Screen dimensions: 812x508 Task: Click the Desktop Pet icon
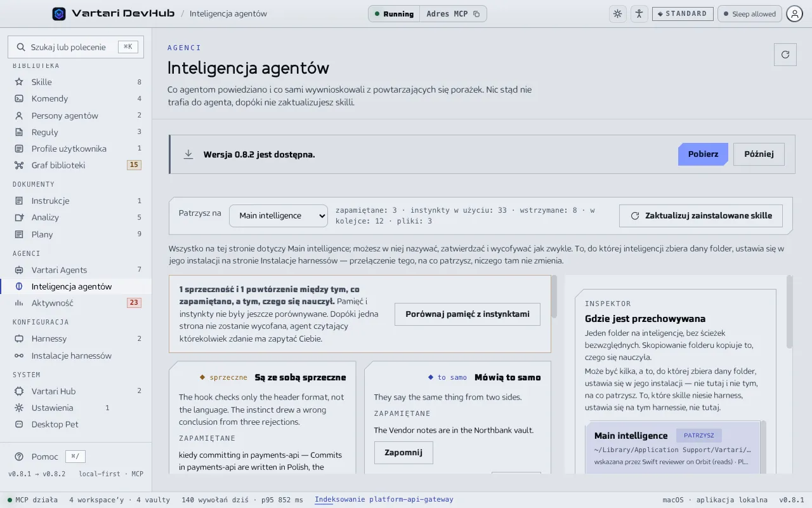(x=19, y=424)
